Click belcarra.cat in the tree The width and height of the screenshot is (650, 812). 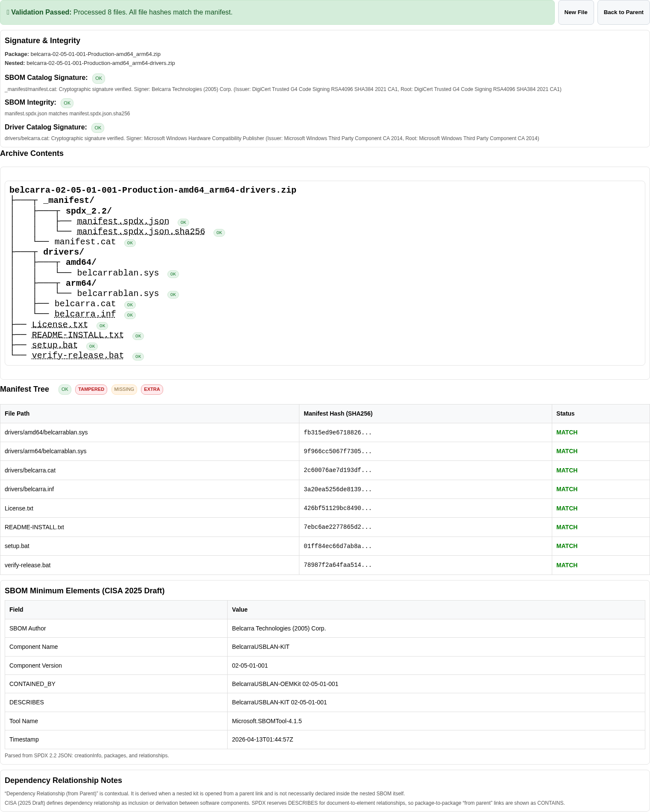(85, 304)
